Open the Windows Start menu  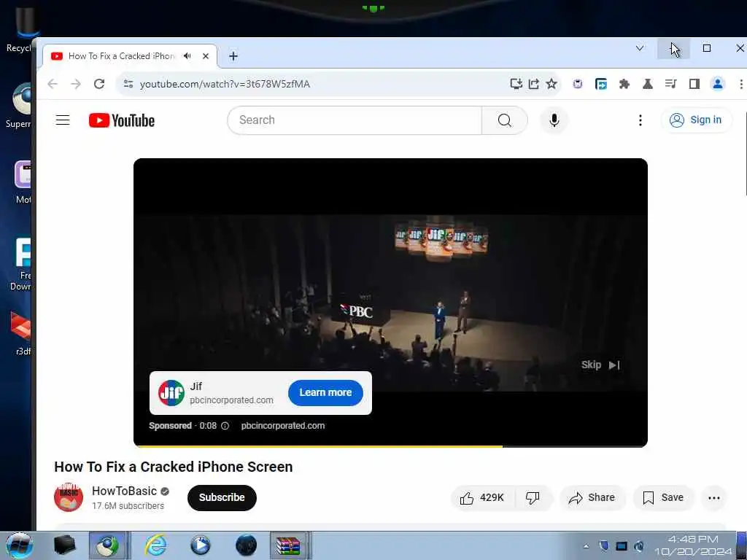(x=19, y=545)
